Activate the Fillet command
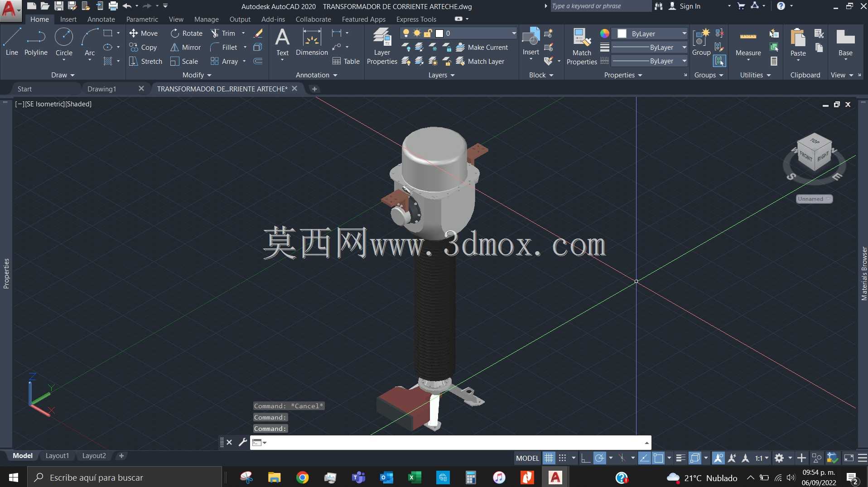The height and width of the screenshot is (487, 868). pos(224,47)
